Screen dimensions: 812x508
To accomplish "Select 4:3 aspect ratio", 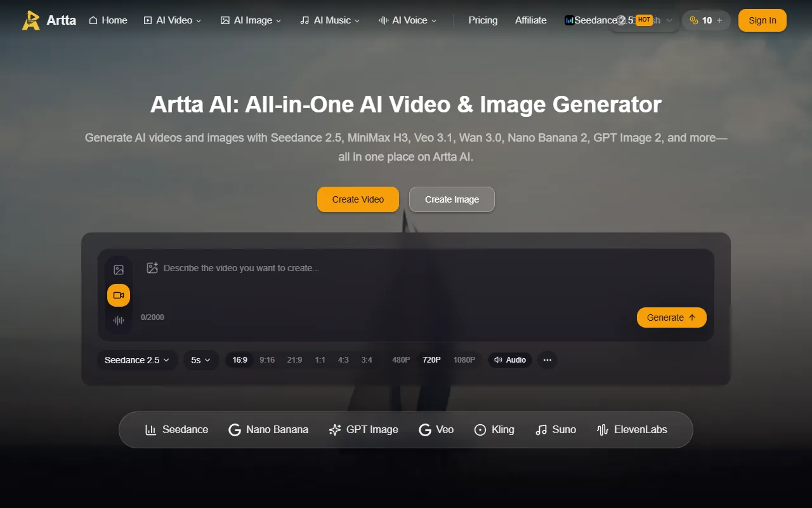I will [x=343, y=360].
